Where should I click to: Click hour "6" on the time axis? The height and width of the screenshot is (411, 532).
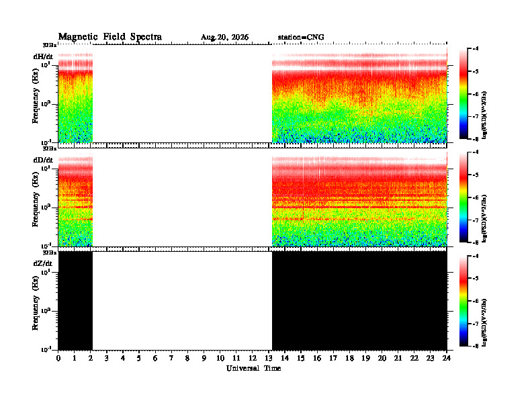click(x=155, y=358)
